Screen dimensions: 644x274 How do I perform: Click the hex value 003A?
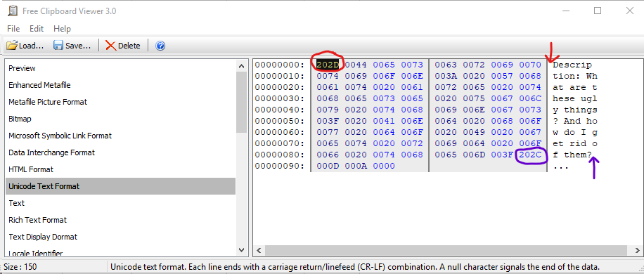tap(446, 76)
